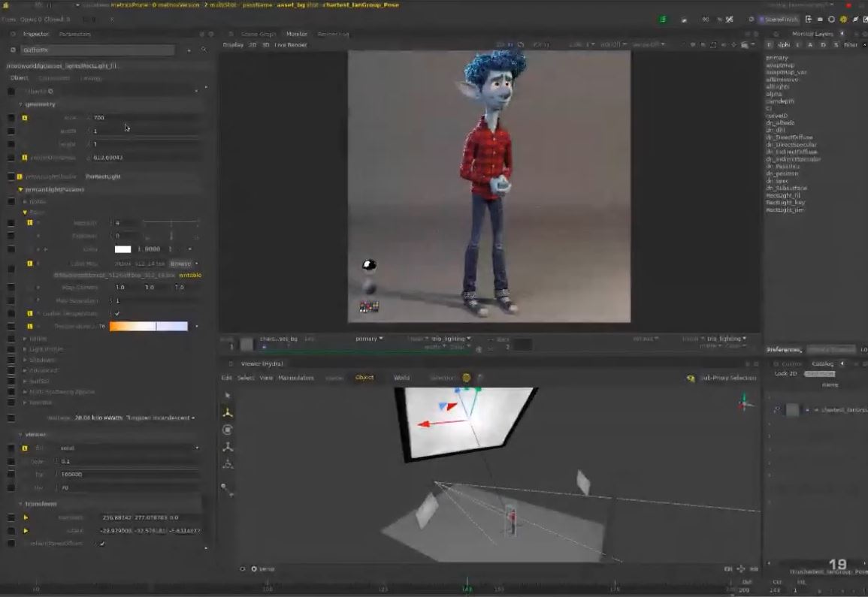Screen dimensions: 868x597
Task: Click the color chart reference in rendered image
Action: coord(369,306)
